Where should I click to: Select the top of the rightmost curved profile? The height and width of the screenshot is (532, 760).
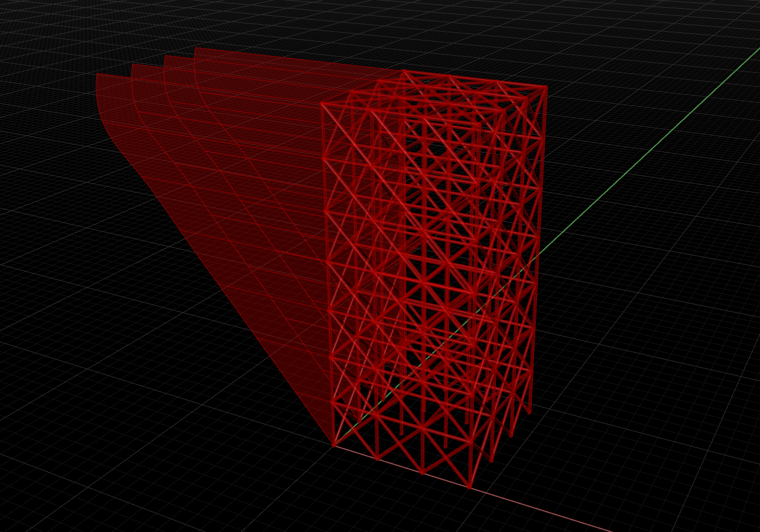click(196, 50)
